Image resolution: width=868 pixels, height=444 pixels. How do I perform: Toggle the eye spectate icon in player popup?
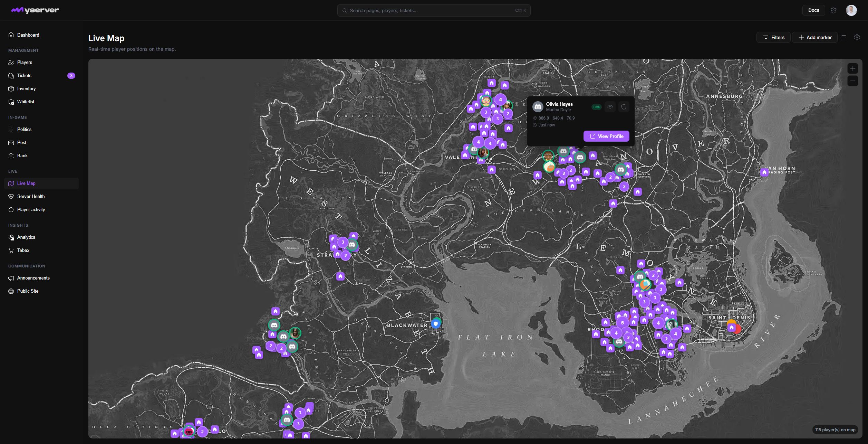click(610, 107)
